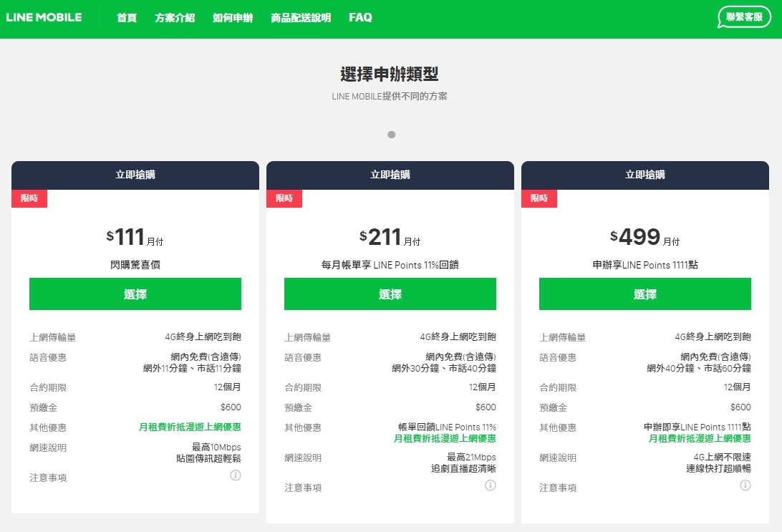
Task: Click 每月帳單享 LINE Points 11%回饋 text
Action: point(390,265)
